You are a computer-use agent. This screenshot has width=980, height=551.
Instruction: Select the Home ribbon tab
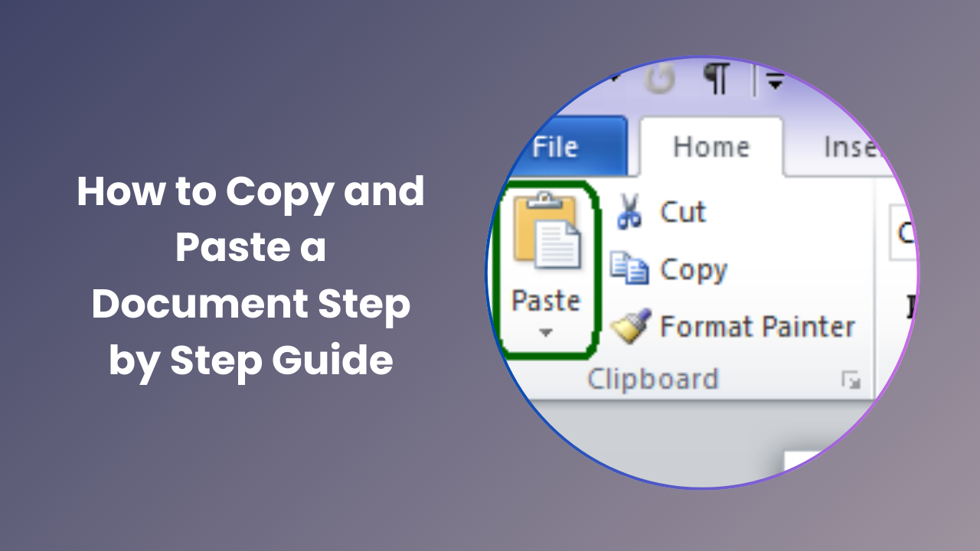[x=710, y=145]
